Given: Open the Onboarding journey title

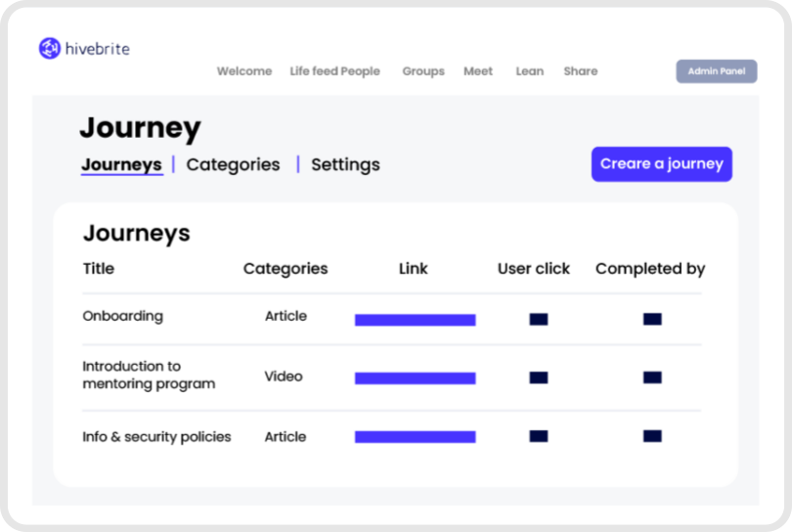Looking at the screenshot, I should pyautogui.click(x=122, y=317).
